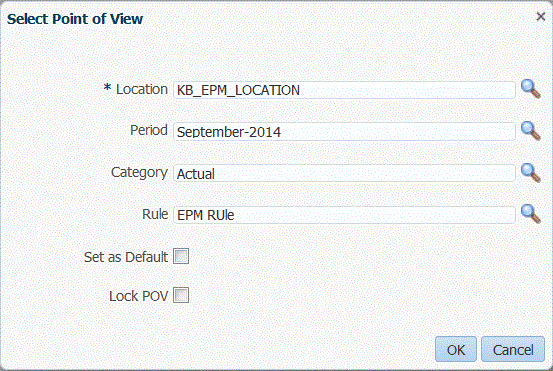The image size is (553, 371).
Task: Click into the September-2014 Period field
Action: coord(344,132)
